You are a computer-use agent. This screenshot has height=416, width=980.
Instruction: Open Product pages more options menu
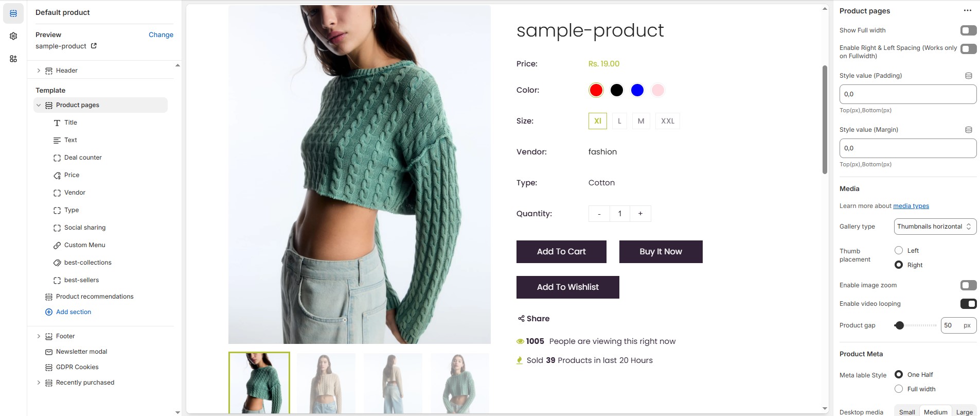(x=967, y=11)
